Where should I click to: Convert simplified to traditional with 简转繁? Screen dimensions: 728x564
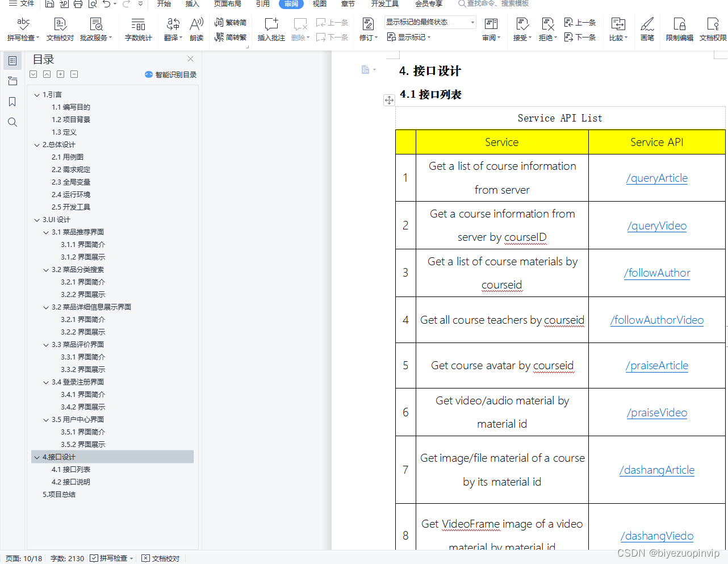click(231, 37)
